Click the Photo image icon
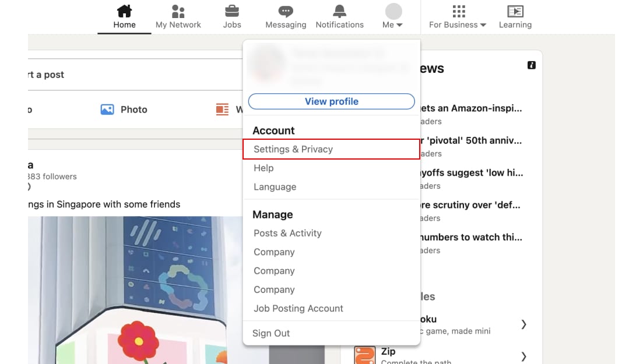 pos(107,109)
